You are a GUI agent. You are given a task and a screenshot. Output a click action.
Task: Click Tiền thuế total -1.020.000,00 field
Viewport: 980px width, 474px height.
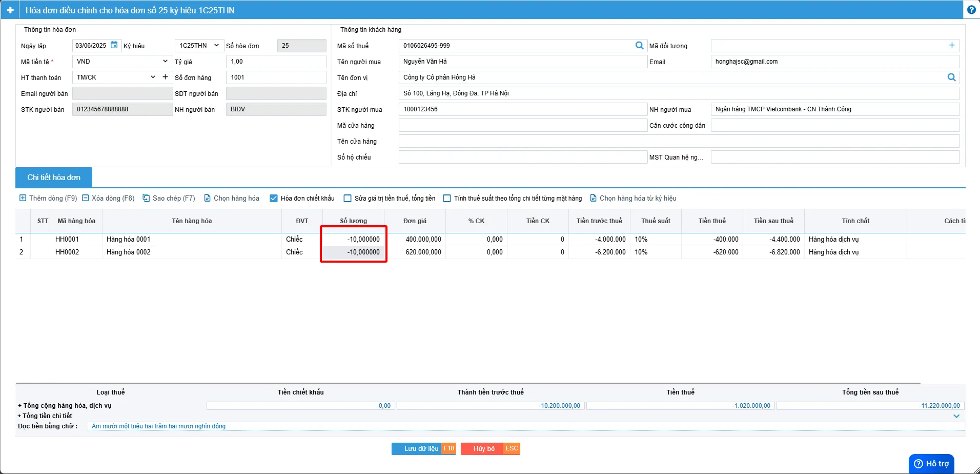point(681,406)
